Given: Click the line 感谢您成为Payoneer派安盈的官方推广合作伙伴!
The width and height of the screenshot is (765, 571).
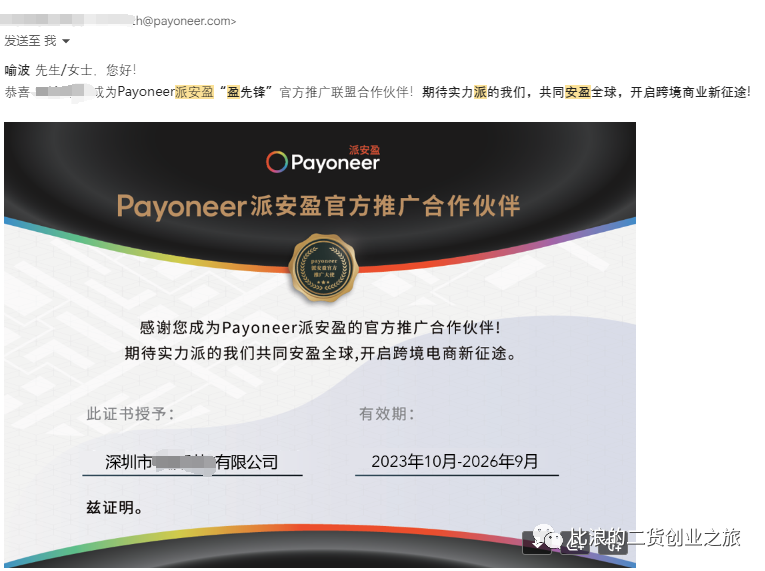Looking at the screenshot, I should 320,327.
